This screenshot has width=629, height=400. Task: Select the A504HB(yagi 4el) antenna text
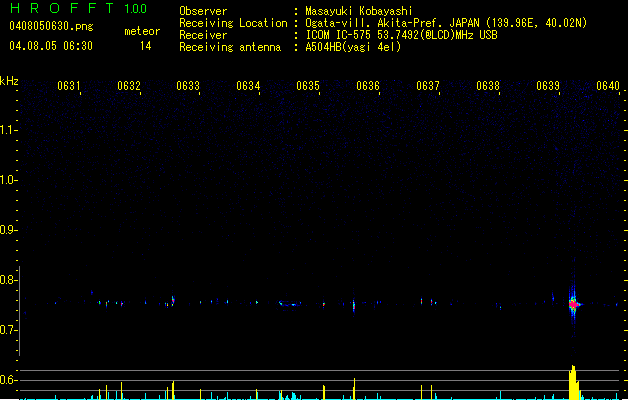click(x=353, y=47)
